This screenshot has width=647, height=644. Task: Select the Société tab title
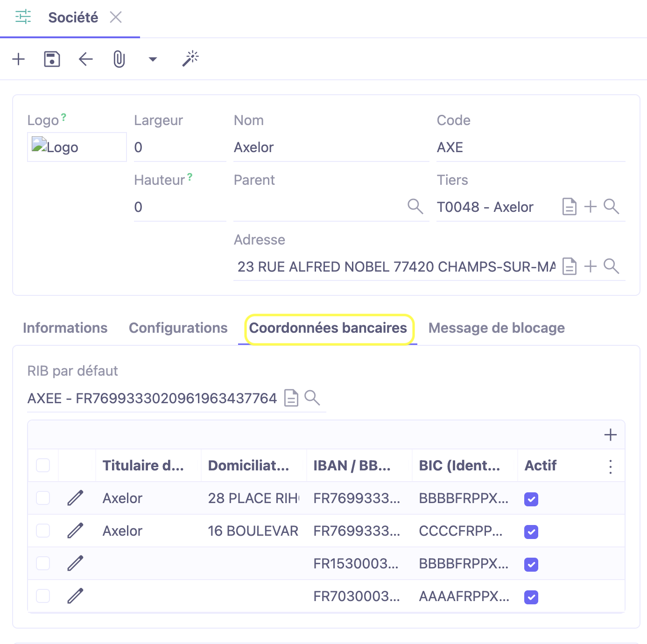[x=73, y=17]
